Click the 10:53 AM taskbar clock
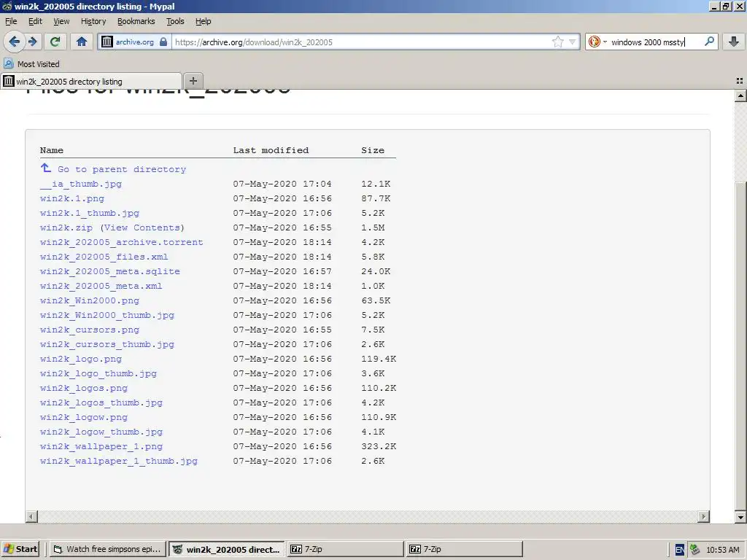Viewport: 747px width, 560px height. (723, 550)
